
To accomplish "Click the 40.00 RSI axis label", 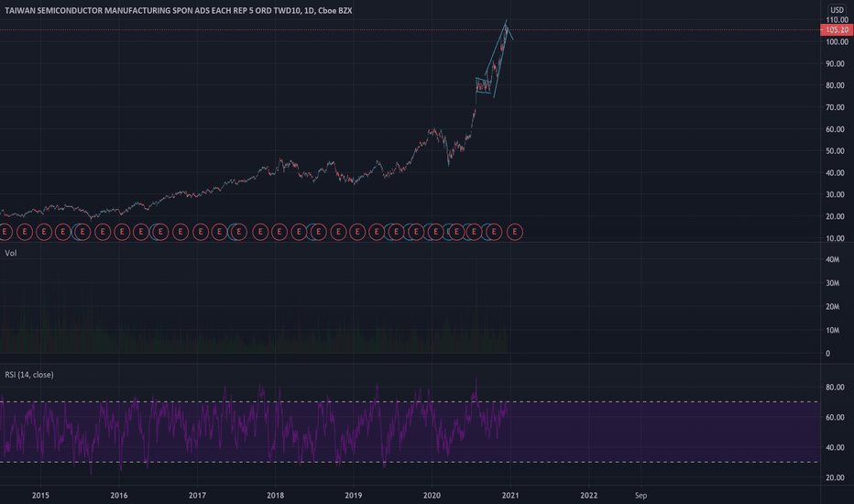I will [835, 447].
